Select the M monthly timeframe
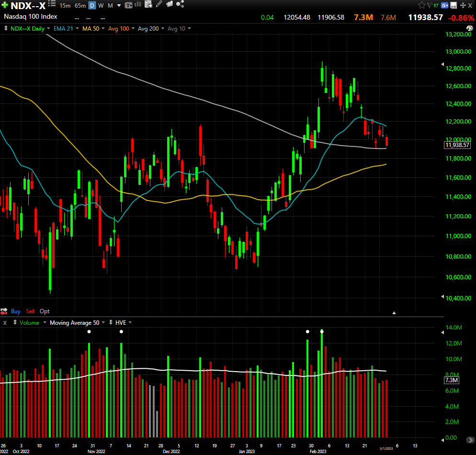This screenshot has height=455, width=476. click(x=110, y=5)
